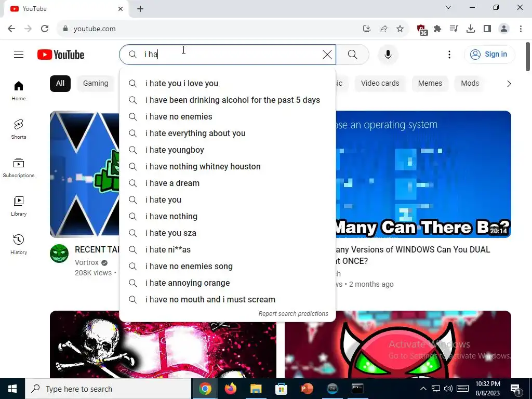Viewport: 532px width, 399px height.
Task: Open Firefox from the taskbar
Action: point(231,389)
